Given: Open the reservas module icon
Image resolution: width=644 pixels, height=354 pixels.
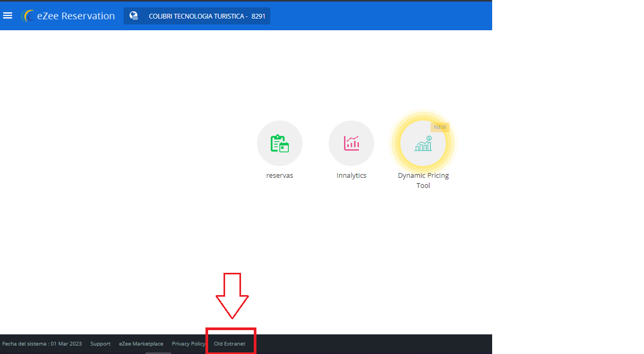Looking at the screenshot, I should click(x=280, y=143).
